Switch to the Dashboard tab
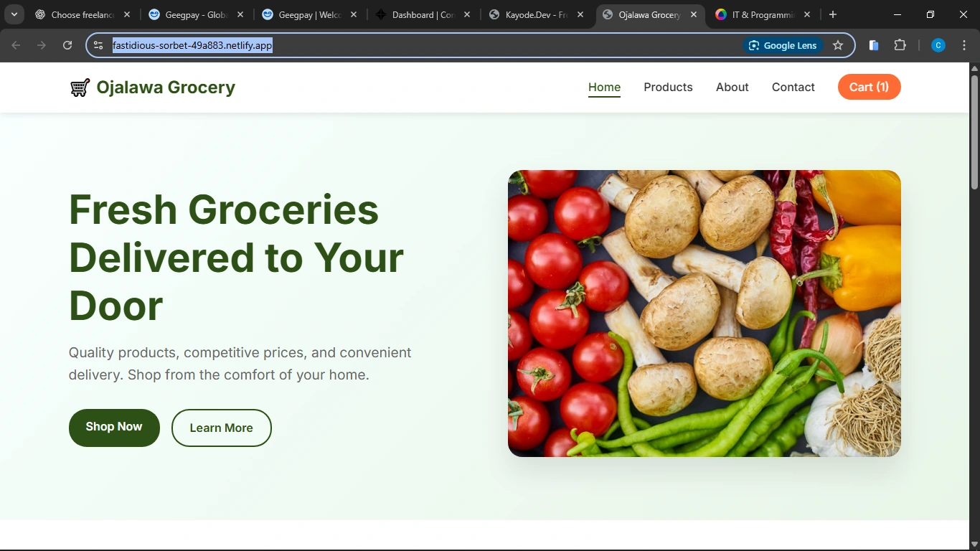 coord(423,14)
